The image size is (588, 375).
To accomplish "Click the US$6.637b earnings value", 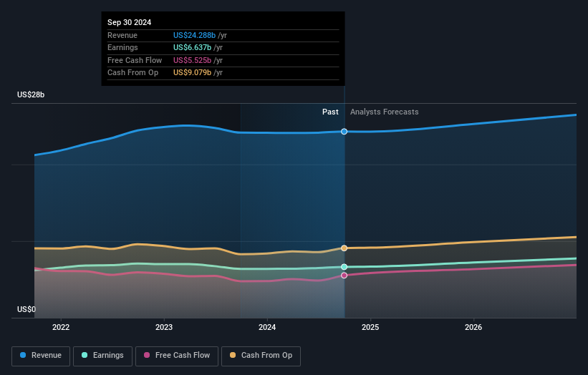I will [x=192, y=47].
